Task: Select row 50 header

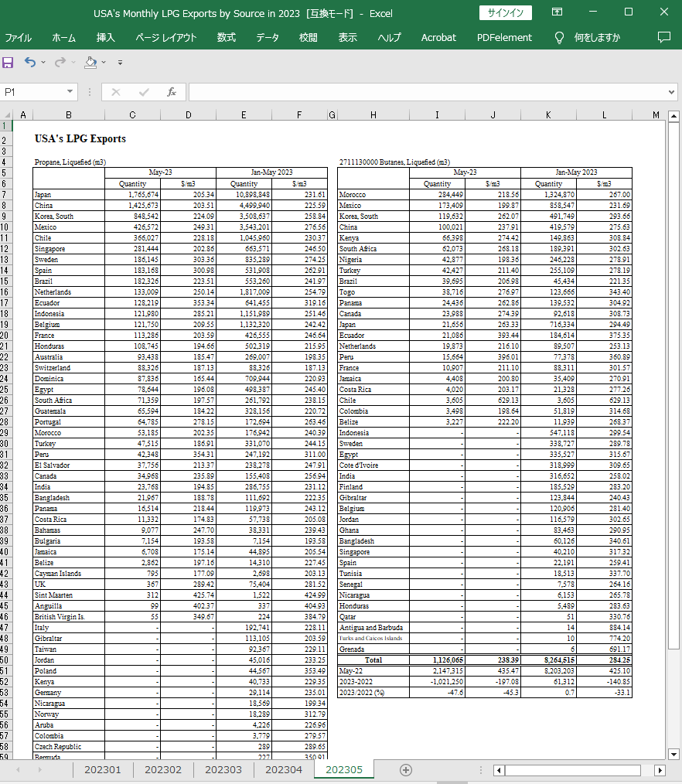Action: click(5, 660)
